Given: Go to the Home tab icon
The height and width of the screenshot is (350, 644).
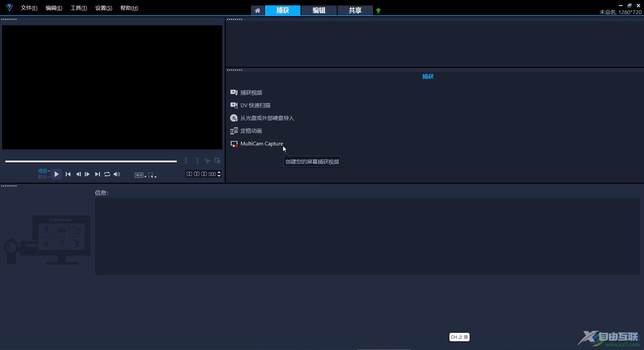Looking at the screenshot, I should tap(258, 11).
